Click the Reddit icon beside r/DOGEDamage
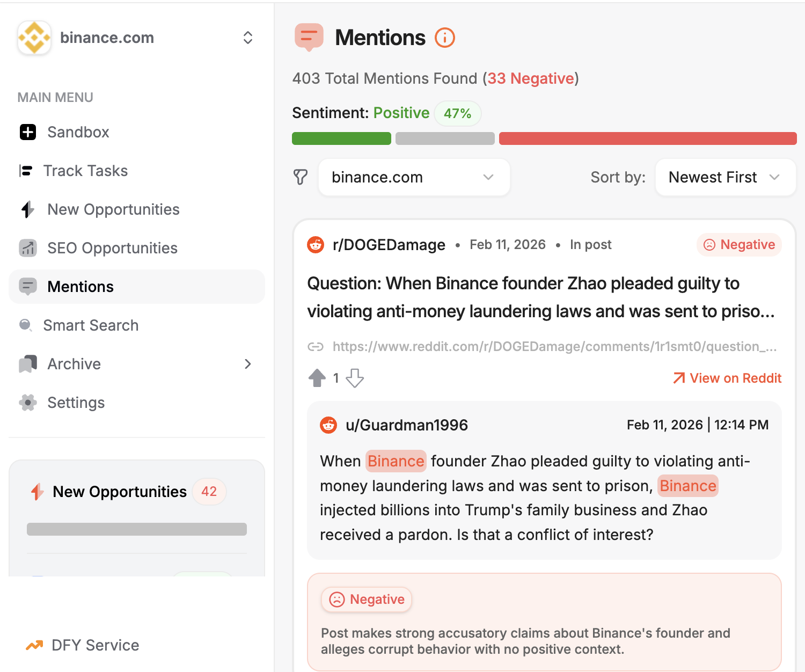805x672 pixels. pos(316,245)
